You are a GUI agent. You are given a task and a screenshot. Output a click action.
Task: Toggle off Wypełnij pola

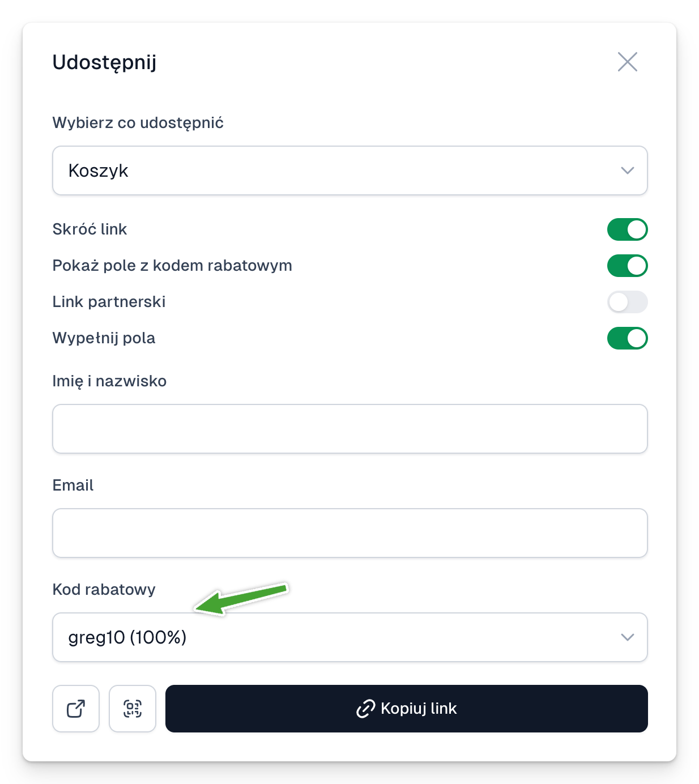pos(627,338)
